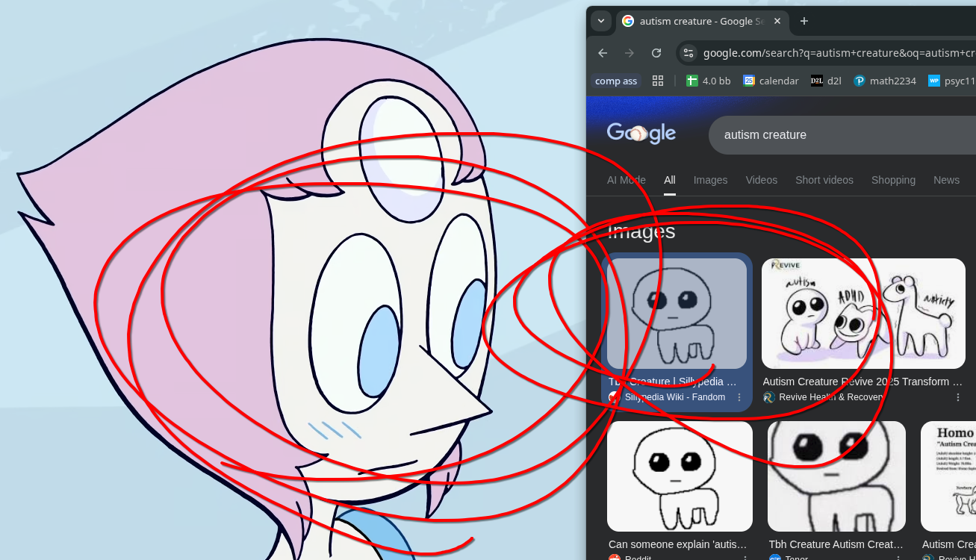The width and height of the screenshot is (976, 560).
Task: Select the All results tab
Action: coord(670,180)
